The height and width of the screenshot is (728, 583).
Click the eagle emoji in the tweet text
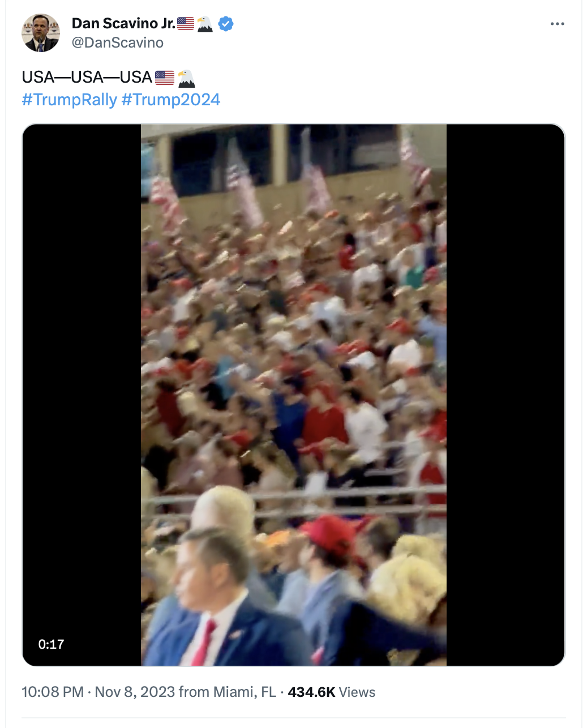point(186,78)
